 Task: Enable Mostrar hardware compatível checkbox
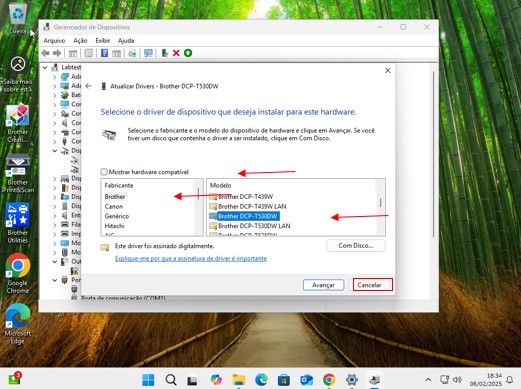point(104,172)
